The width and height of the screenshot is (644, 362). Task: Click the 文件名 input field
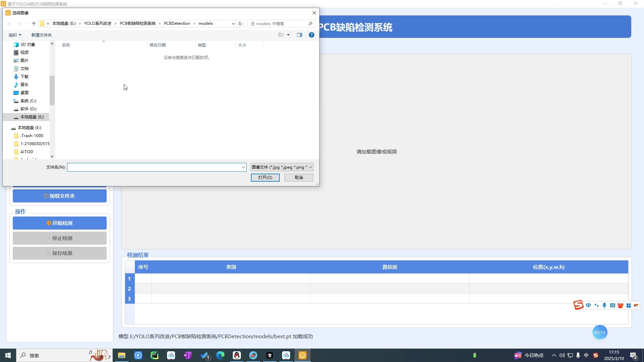pos(154,167)
